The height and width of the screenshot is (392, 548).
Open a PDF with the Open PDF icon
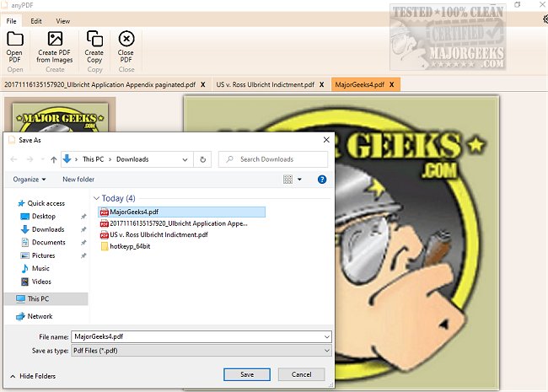tap(14, 47)
